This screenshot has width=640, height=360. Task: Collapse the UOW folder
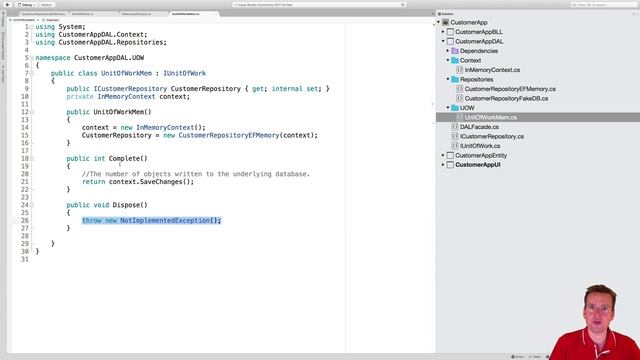click(x=448, y=108)
